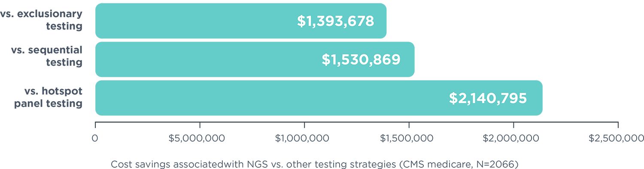Click the 0 axis tick label

pyautogui.click(x=95, y=139)
